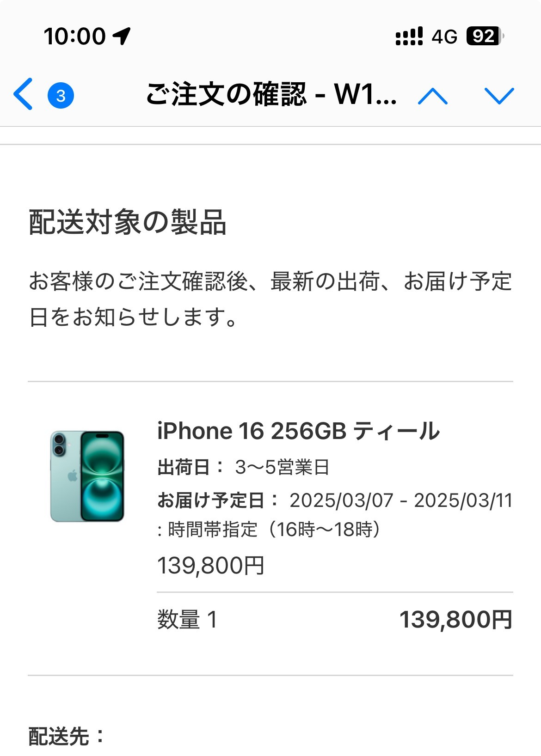Tap the unit price 139,800円 under time slot
541x756 pixels.
[x=211, y=566]
